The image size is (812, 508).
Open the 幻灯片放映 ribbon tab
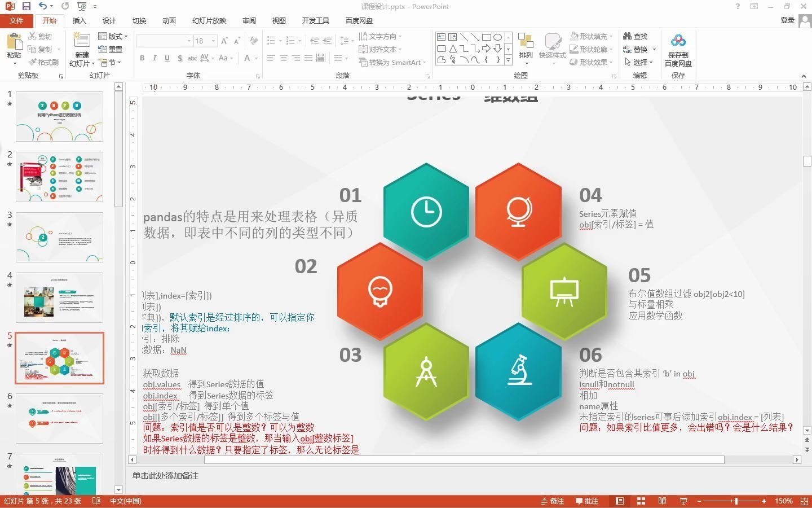pos(209,20)
